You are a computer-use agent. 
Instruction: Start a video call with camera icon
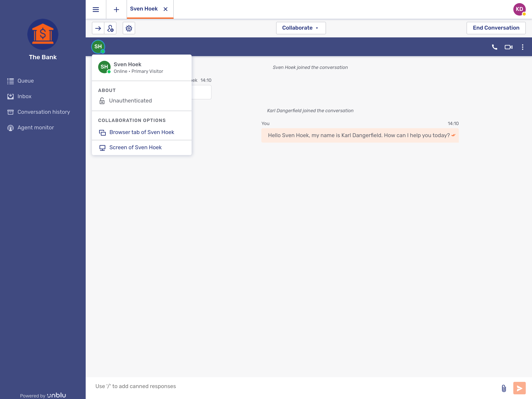[508, 47]
